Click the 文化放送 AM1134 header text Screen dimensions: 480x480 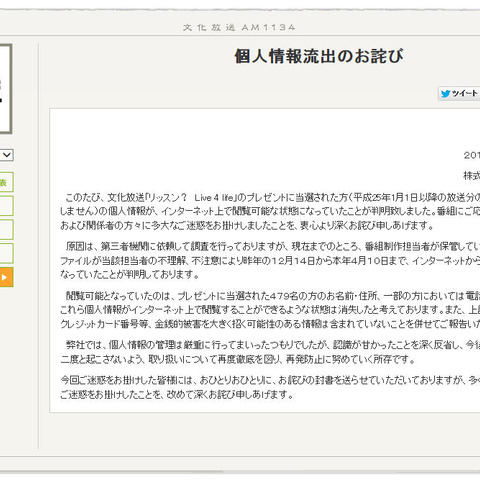(x=239, y=27)
